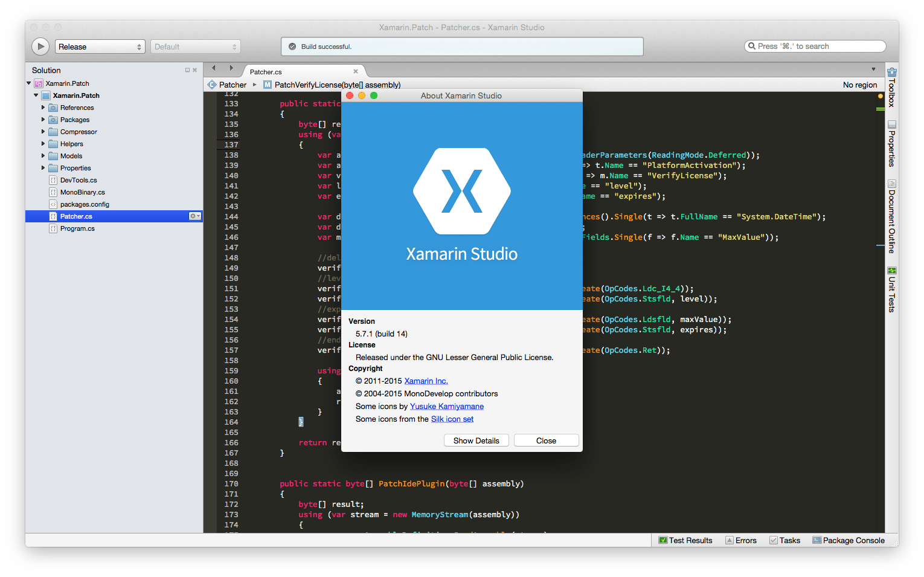Open DevTools.cs in the solution tree
Viewport: 924px width, 577px height.
click(79, 180)
